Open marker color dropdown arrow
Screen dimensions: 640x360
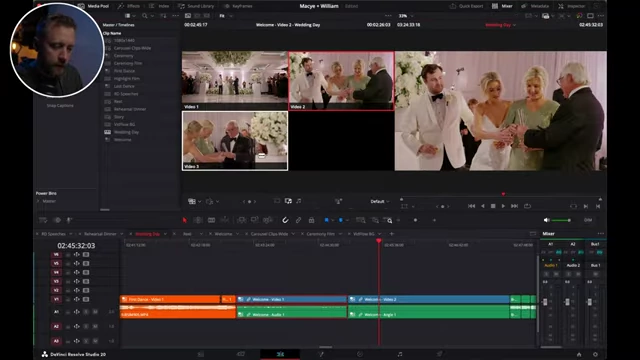(347, 220)
